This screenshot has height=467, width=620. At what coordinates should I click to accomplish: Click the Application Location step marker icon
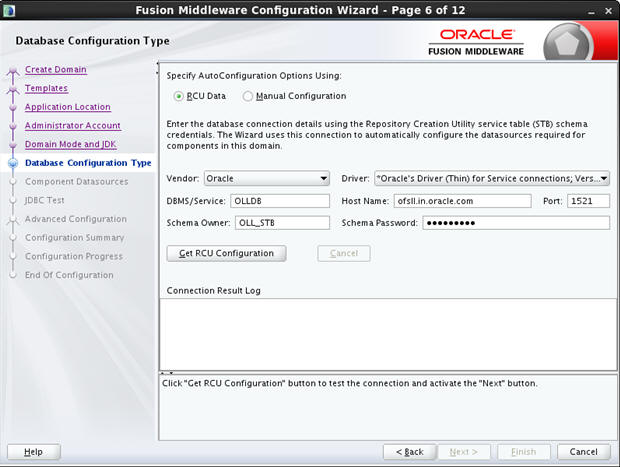pyautogui.click(x=13, y=107)
